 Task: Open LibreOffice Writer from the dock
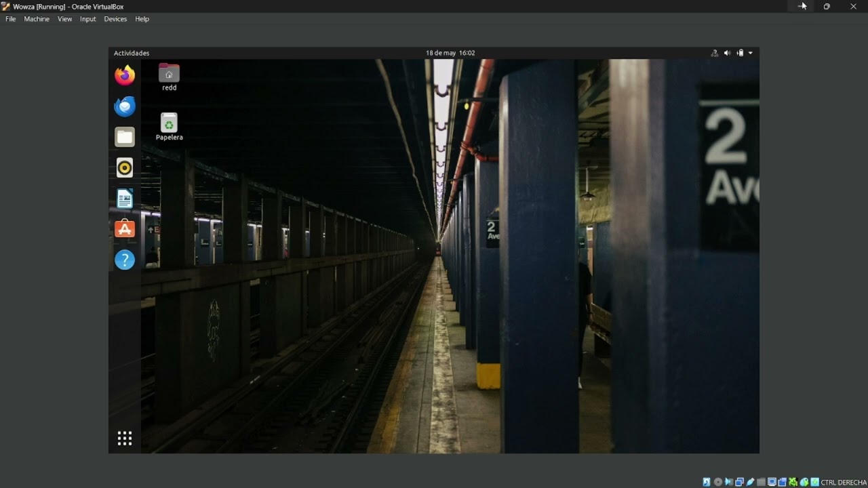point(125,199)
